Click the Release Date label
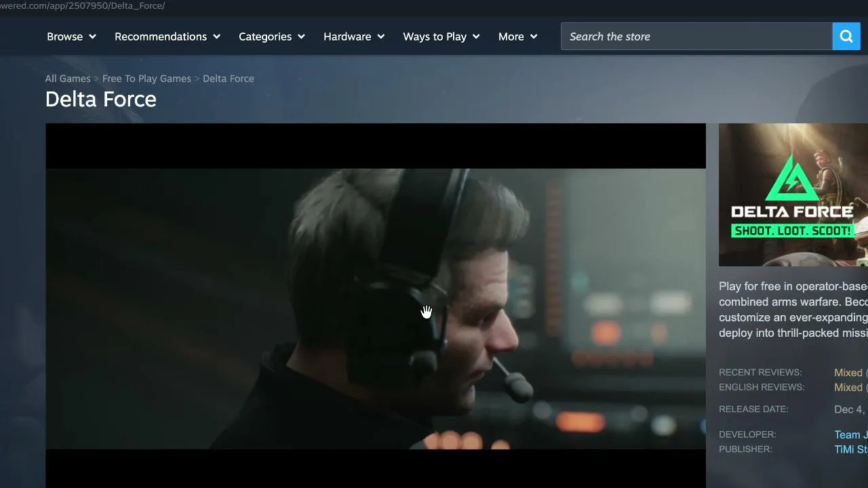The height and width of the screenshot is (488, 868). pos(753,409)
